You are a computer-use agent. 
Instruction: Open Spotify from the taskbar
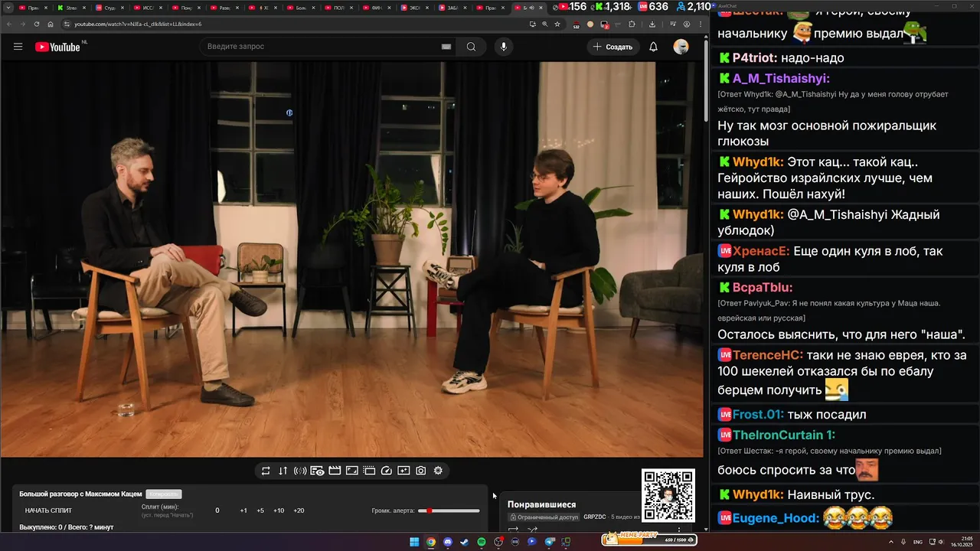pyautogui.click(x=482, y=542)
